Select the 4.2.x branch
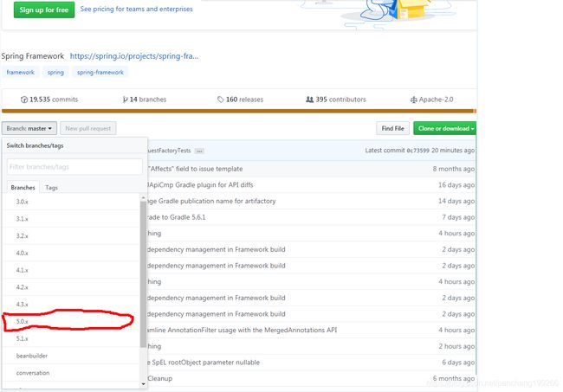Viewport: 563px width, 392px height. pos(71,287)
